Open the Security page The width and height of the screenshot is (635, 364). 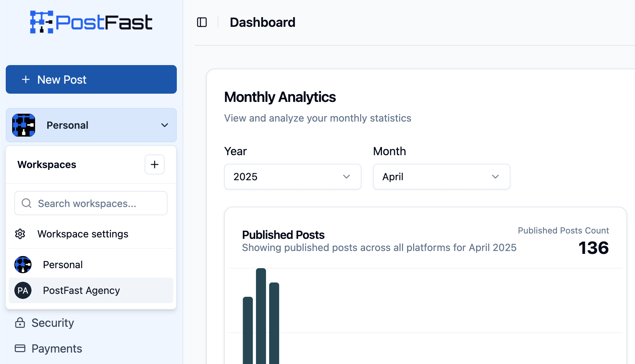(44, 323)
